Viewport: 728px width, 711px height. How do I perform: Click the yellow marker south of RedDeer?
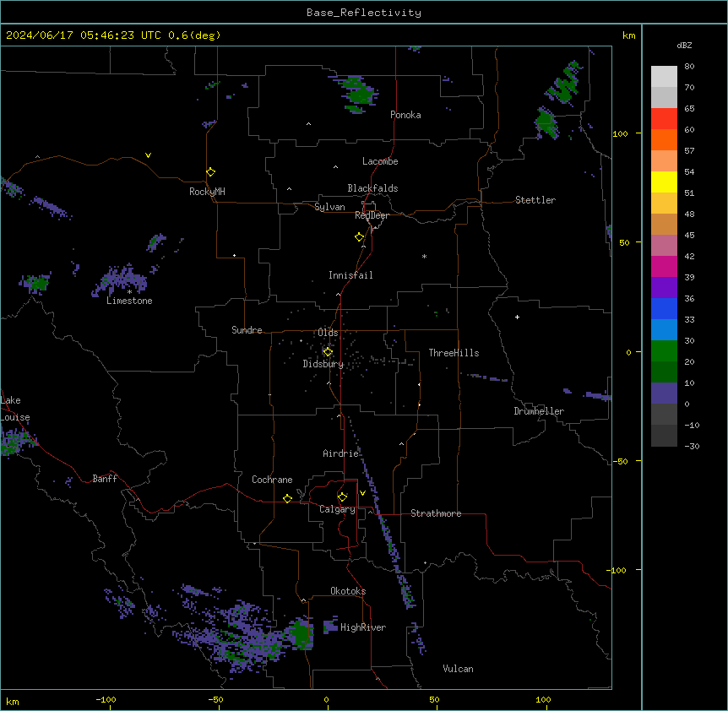tap(360, 237)
